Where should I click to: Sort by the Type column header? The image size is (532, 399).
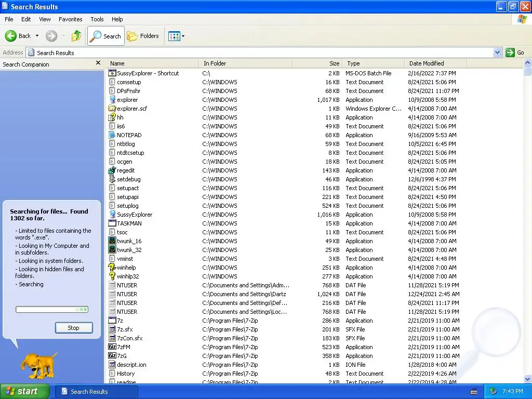(374, 63)
